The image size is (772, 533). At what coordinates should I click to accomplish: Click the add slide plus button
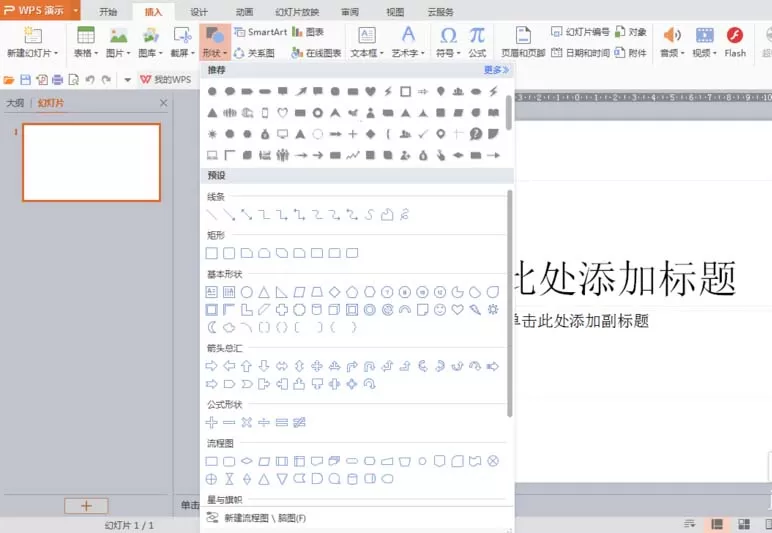tap(86, 505)
